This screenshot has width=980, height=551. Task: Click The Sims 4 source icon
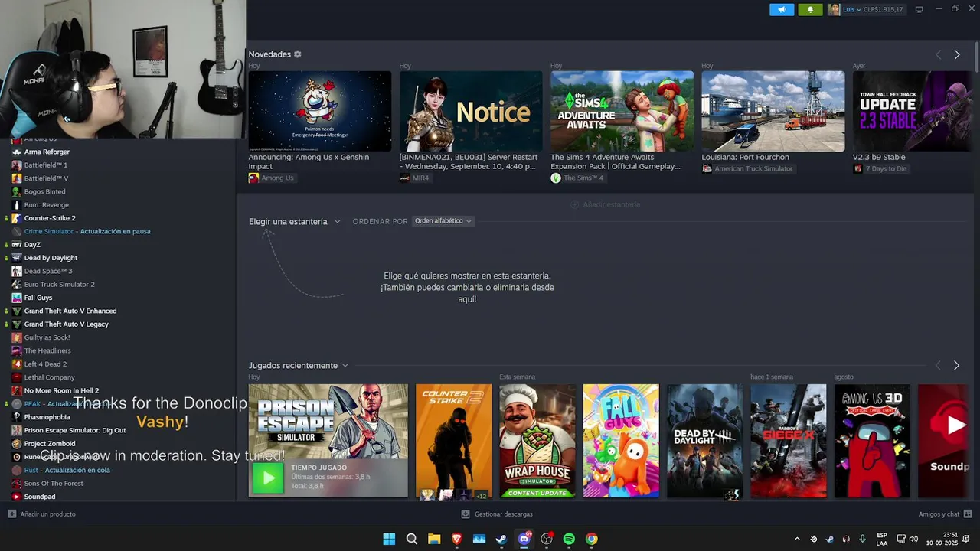click(x=556, y=178)
